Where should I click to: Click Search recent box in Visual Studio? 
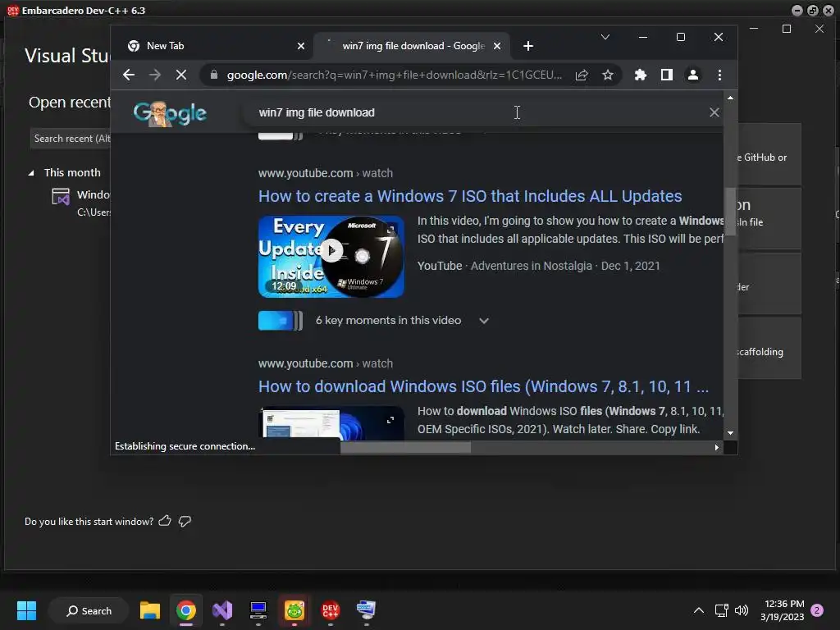(71, 139)
